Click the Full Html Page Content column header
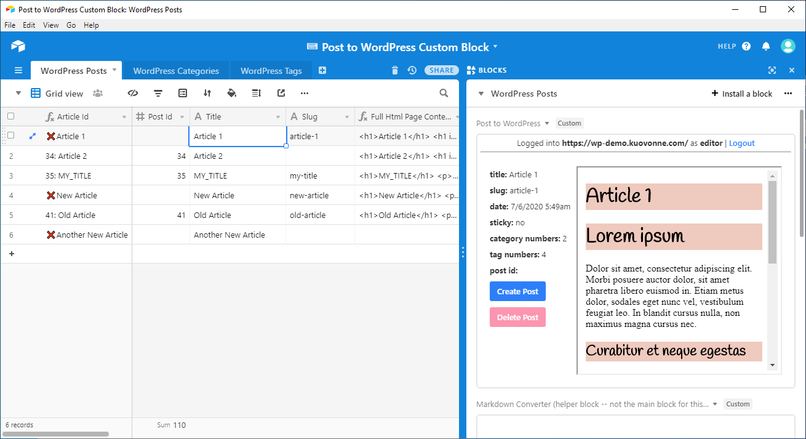This screenshot has width=806, height=439. tap(407, 117)
